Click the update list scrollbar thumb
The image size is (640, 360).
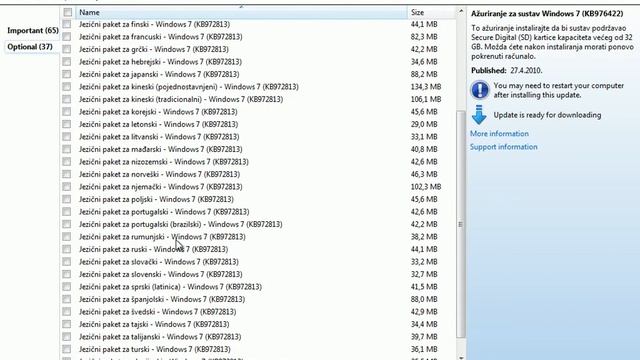point(461,224)
